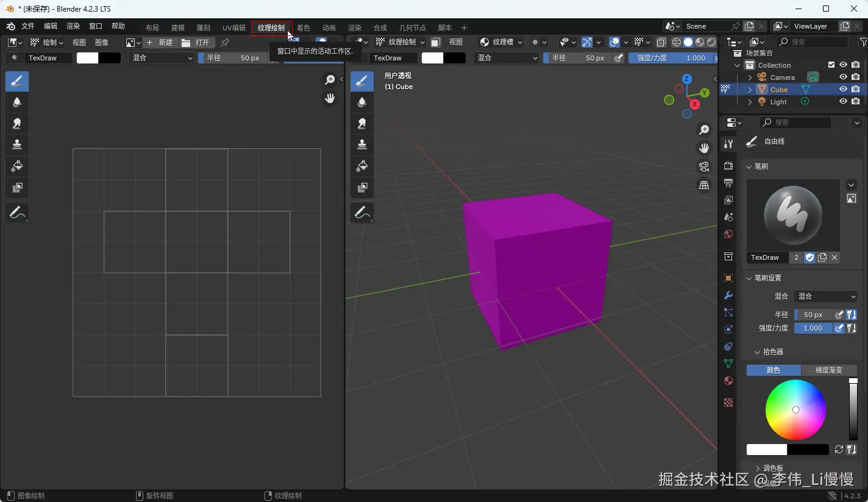
Task: Open the 纹理绘制 mode dropdown in 3D viewport
Action: point(399,42)
